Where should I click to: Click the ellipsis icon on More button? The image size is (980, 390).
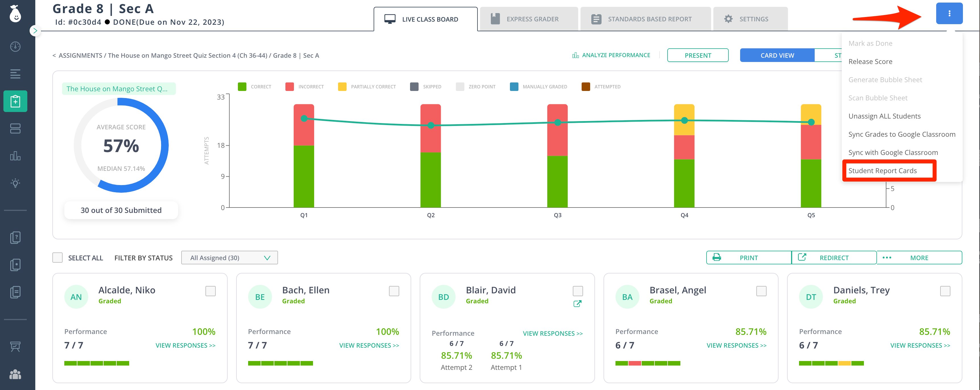[x=887, y=258]
